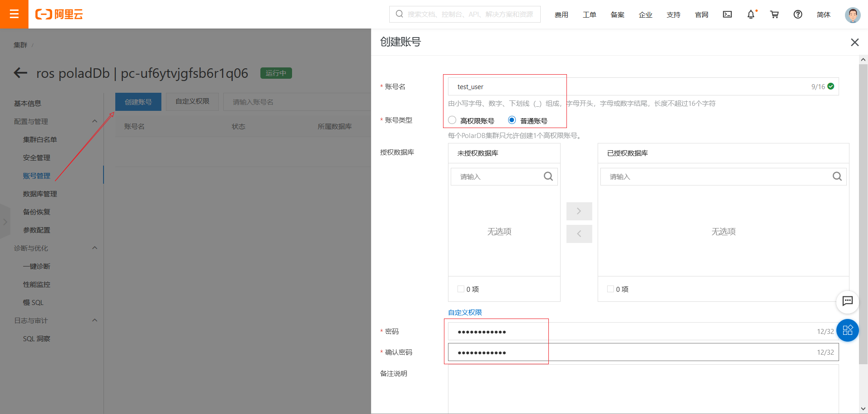The width and height of the screenshot is (868, 414).
Task: Open the shopping cart icon
Action: (774, 14)
